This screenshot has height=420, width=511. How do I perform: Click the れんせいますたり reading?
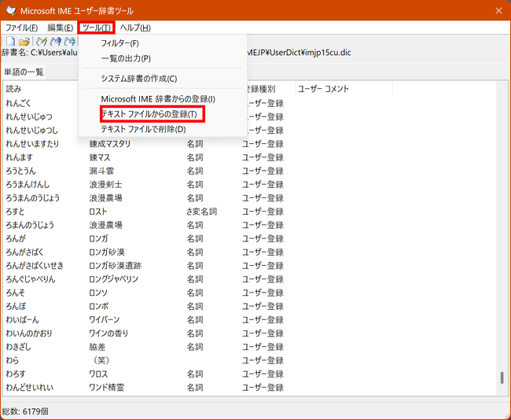pos(32,144)
